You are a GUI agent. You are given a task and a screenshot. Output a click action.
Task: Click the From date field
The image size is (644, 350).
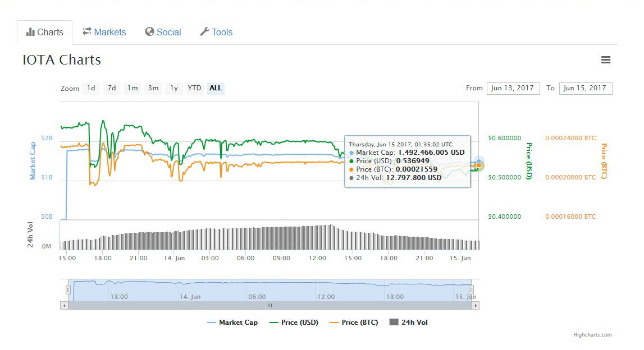tap(513, 88)
